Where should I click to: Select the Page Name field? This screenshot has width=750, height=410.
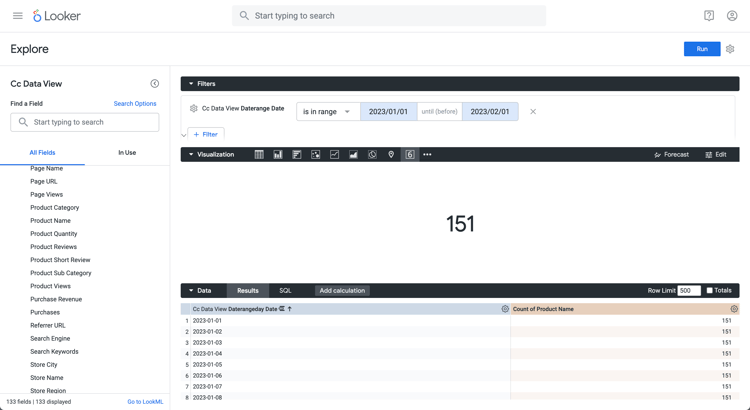pyautogui.click(x=46, y=168)
